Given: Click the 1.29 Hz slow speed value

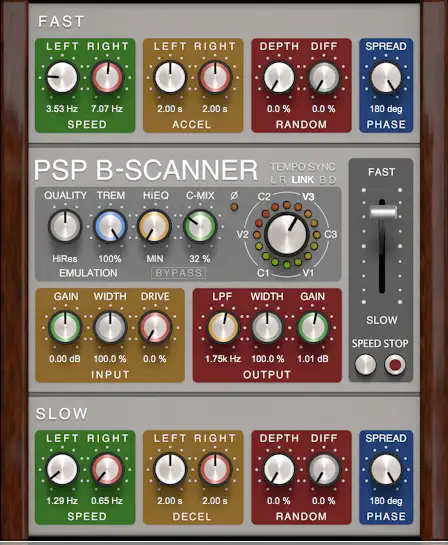Looking at the screenshot, I should (62, 501).
